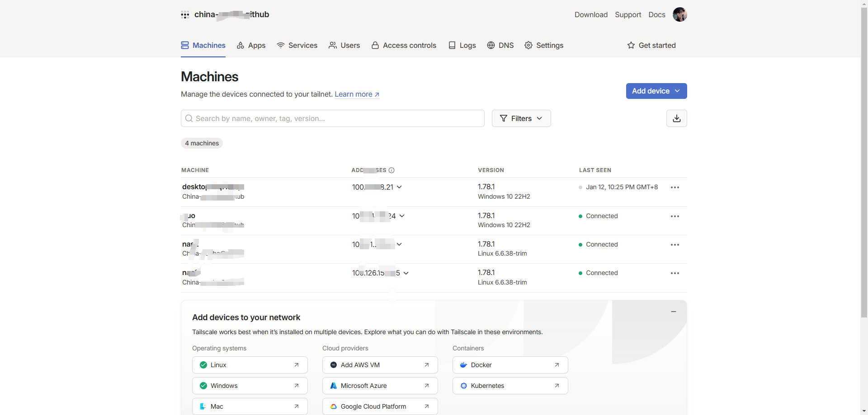868x415 pixels.
Task: Click the star icon next to Get started
Action: tap(631, 45)
